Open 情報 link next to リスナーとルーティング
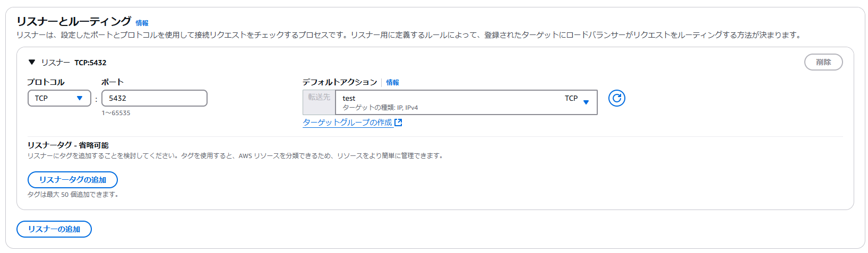Image resolution: width=868 pixels, height=253 pixels. click(142, 23)
